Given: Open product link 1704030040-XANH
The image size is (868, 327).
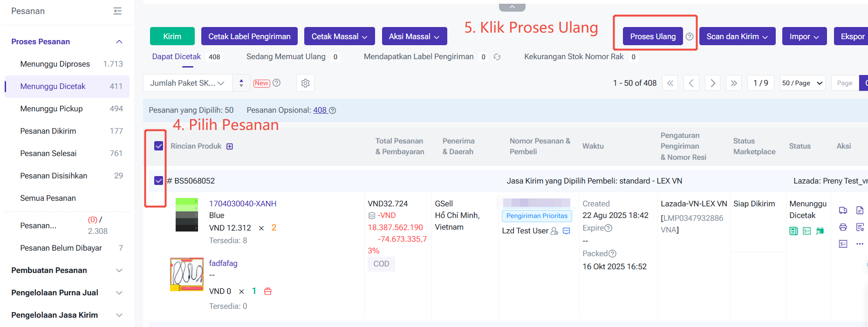Looking at the screenshot, I should pos(242,204).
